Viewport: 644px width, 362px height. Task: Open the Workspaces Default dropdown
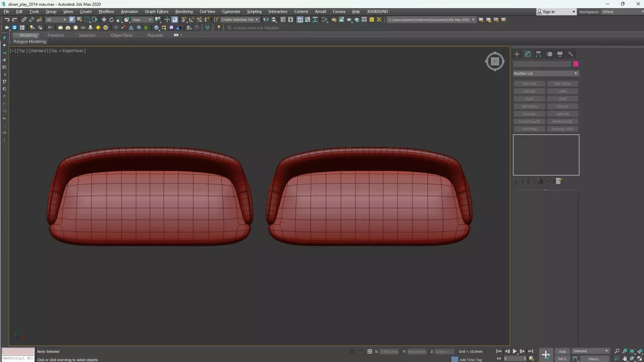click(x=622, y=12)
